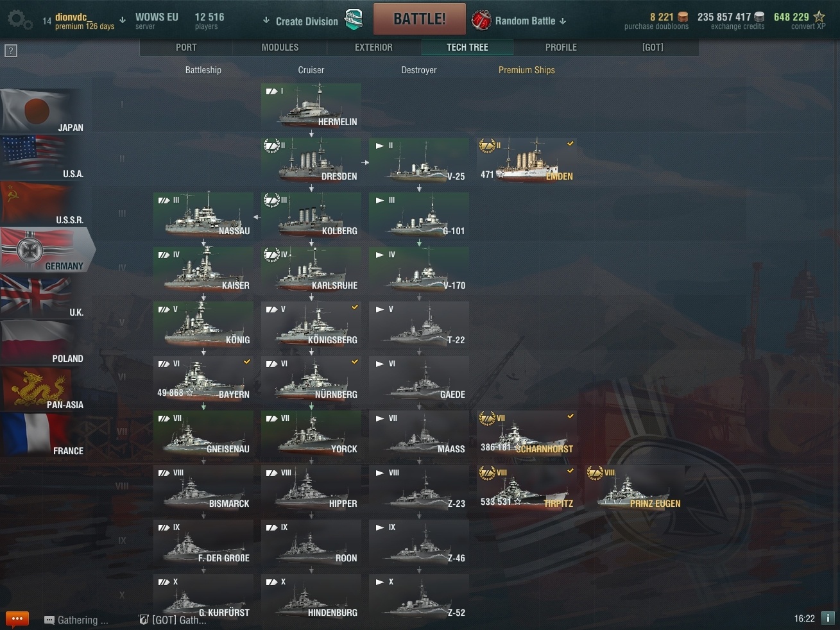Select the Japan nation flag

(x=42, y=111)
